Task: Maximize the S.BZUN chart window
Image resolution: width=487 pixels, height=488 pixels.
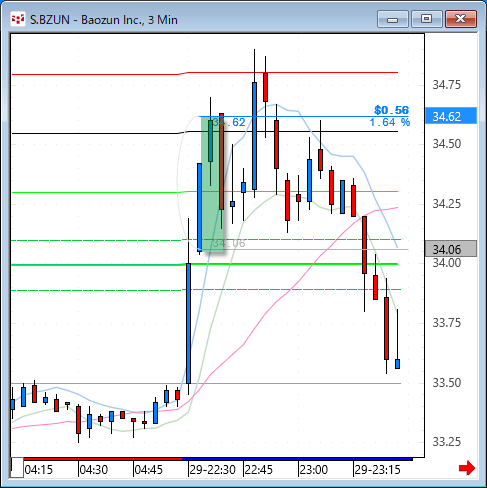Action: coord(427,19)
